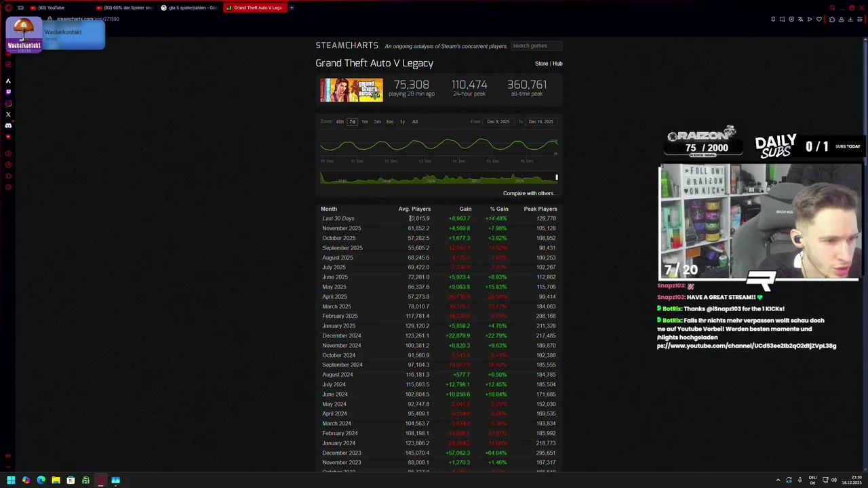Click the Wackelkontakt media popup thumbnail
Screen dimensions: 868x488
[x=24, y=35]
